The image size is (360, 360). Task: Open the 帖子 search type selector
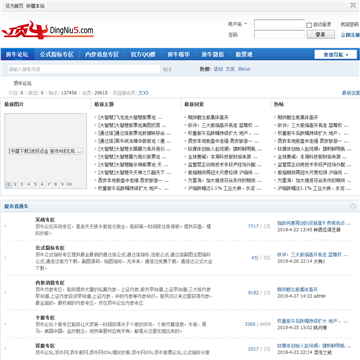(x=168, y=69)
